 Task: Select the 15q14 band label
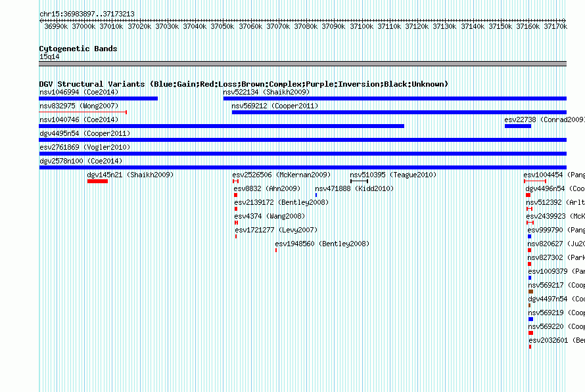pos(49,56)
